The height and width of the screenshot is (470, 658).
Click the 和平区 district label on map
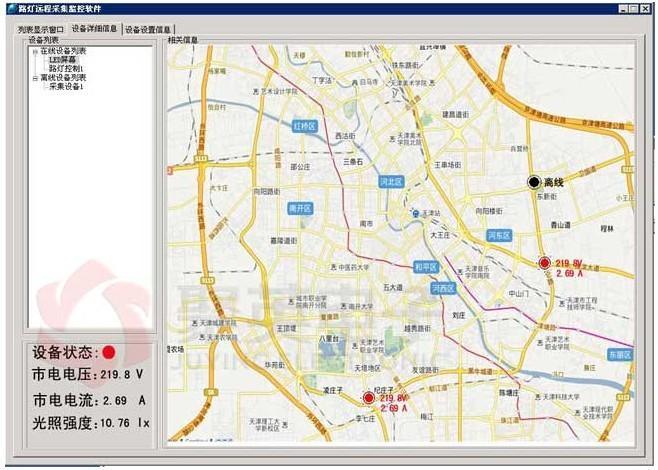coord(426,267)
